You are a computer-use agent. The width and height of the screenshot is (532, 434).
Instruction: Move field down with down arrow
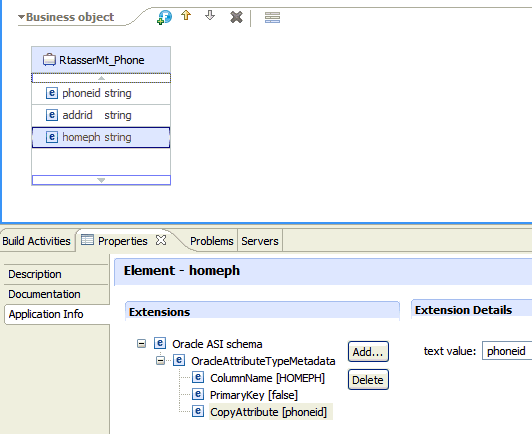point(210,15)
